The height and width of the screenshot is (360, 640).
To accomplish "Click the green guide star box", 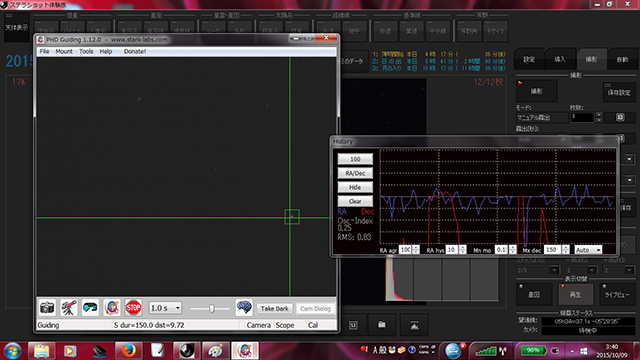I will pos(292,217).
